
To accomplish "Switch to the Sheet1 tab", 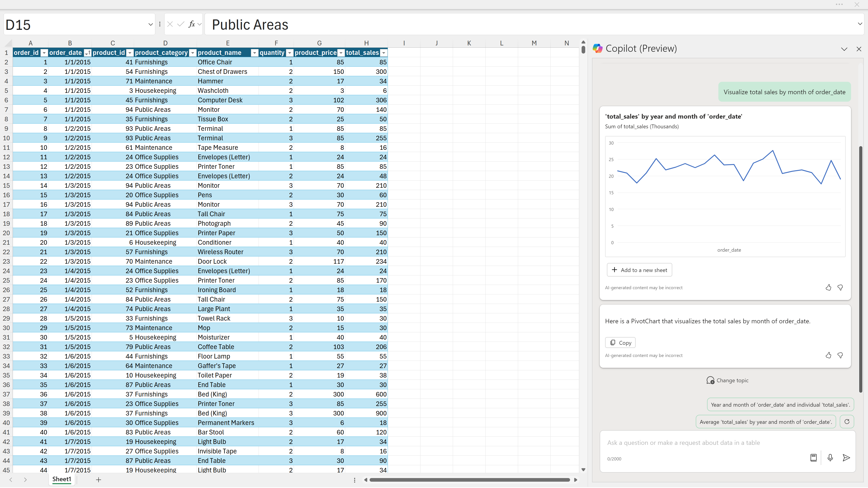I will click(62, 480).
